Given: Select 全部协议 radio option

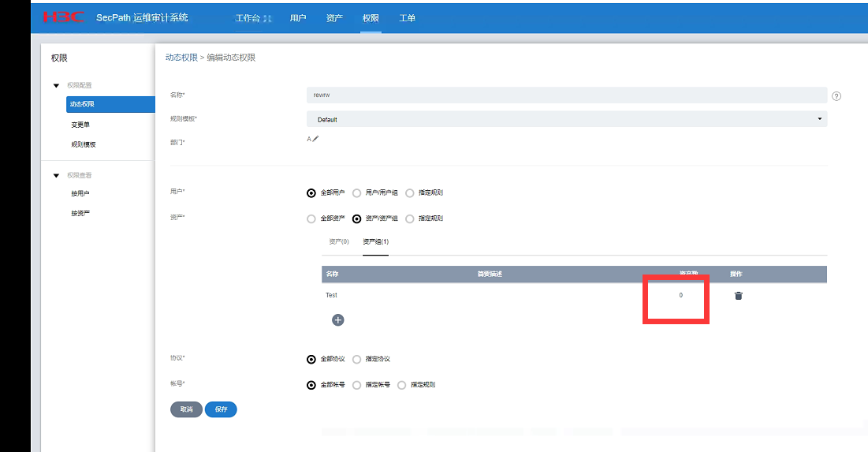Looking at the screenshot, I should [311, 360].
